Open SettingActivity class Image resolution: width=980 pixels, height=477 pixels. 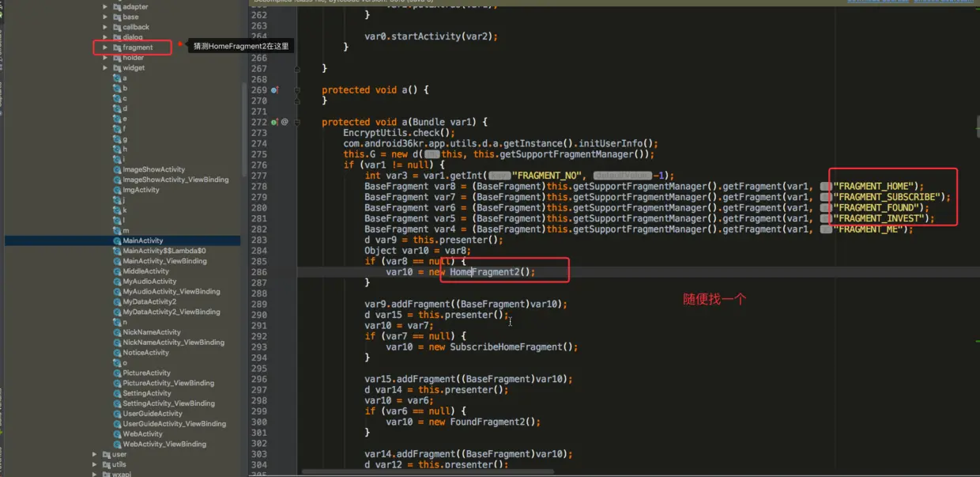pos(147,394)
